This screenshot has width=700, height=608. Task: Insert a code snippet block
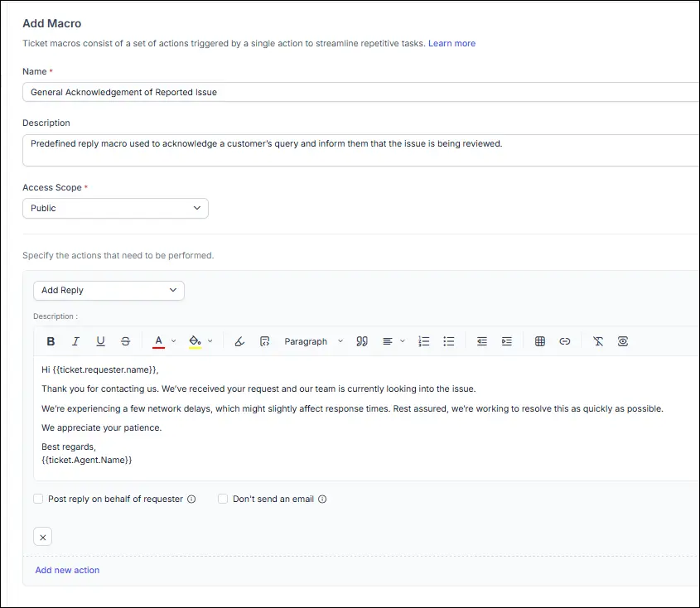coord(264,341)
